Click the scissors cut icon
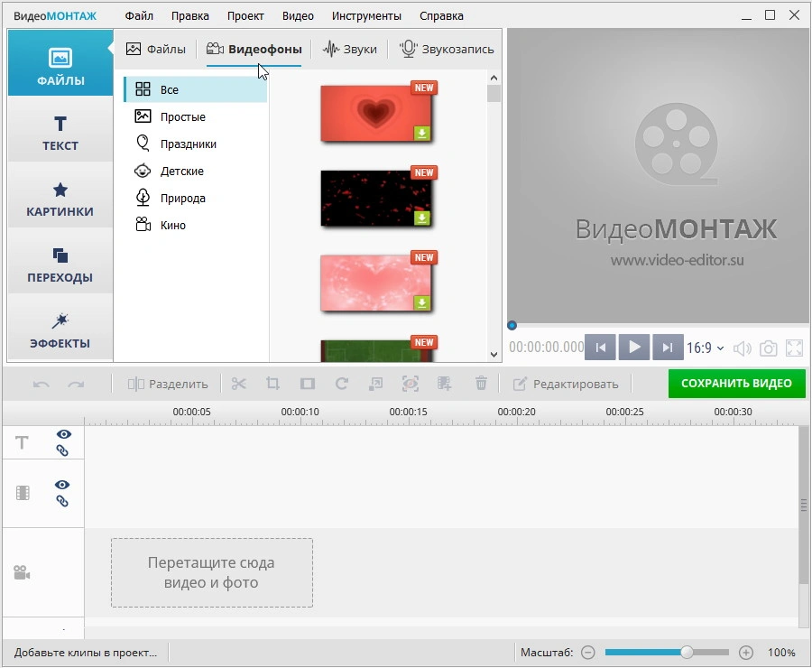 [x=239, y=384]
